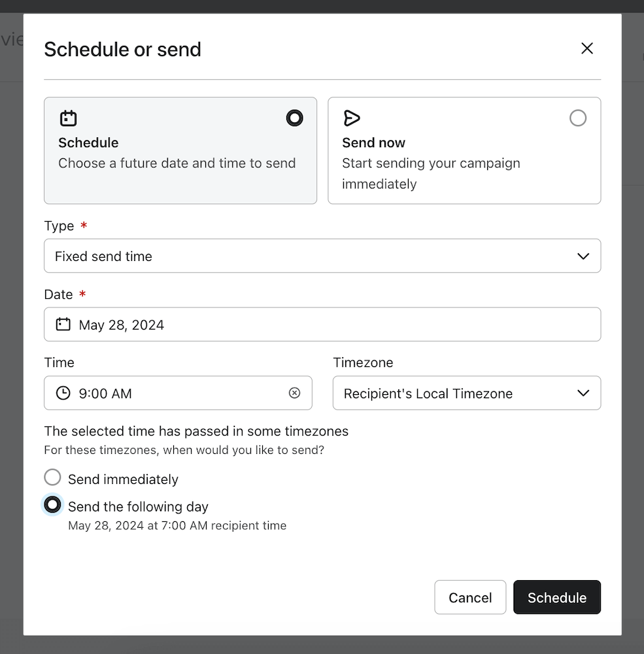
Task: Open the date picker showing May 28, 2024
Action: (322, 324)
